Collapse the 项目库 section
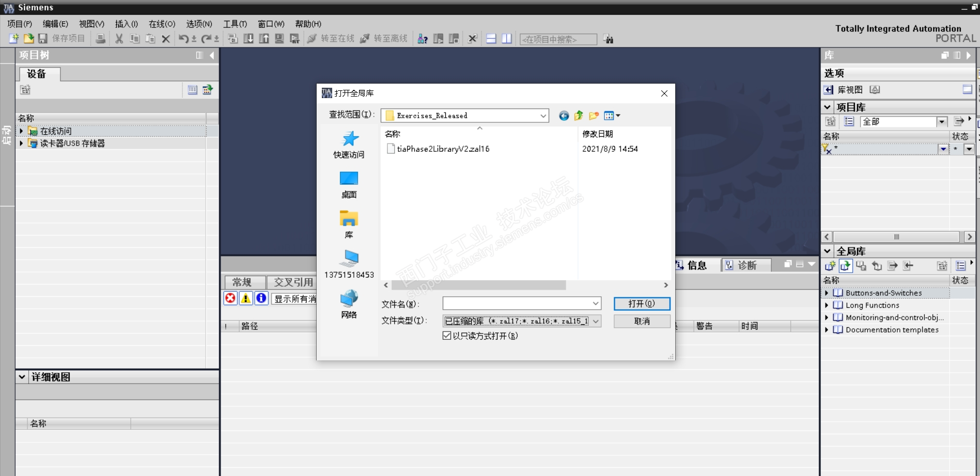Image resolution: width=980 pixels, height=476 pixels. (827, 107)
